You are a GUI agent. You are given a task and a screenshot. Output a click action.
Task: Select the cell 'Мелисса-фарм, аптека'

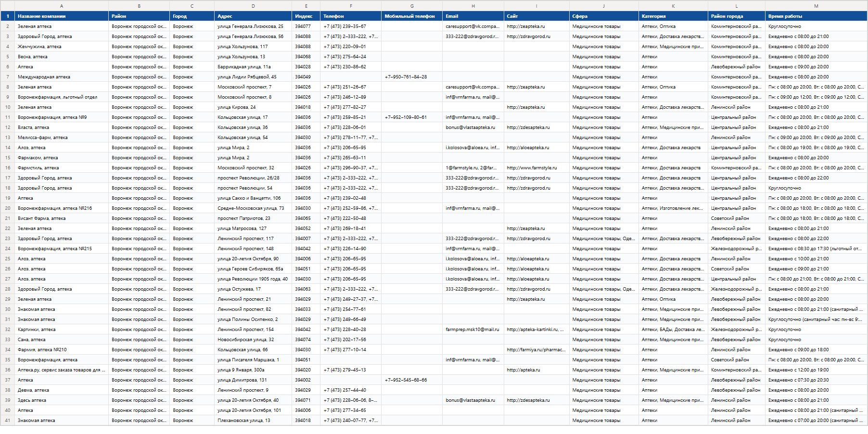tap(62, 138)
